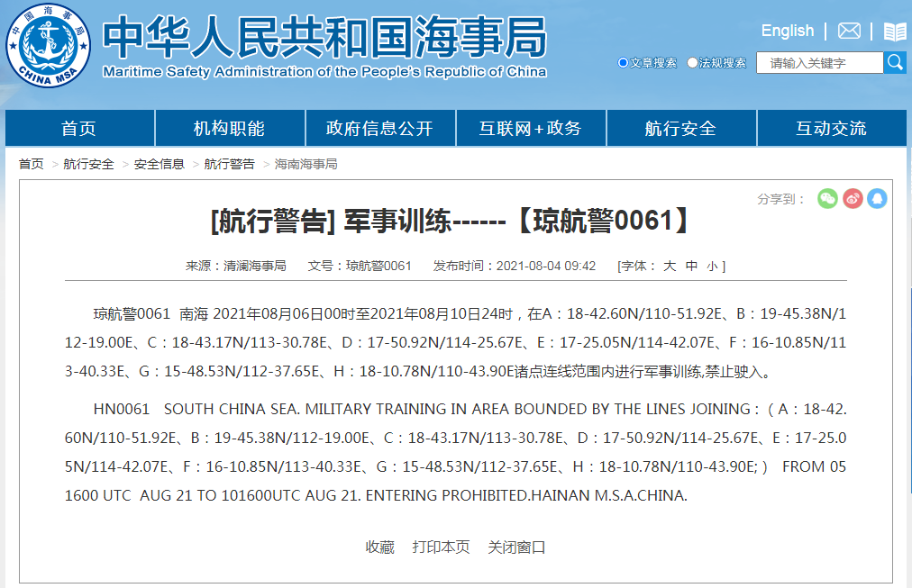Click the notice title 军事训练 琼航警0061
This screenshot has width=912, height=588.
(x=451, y=221)
